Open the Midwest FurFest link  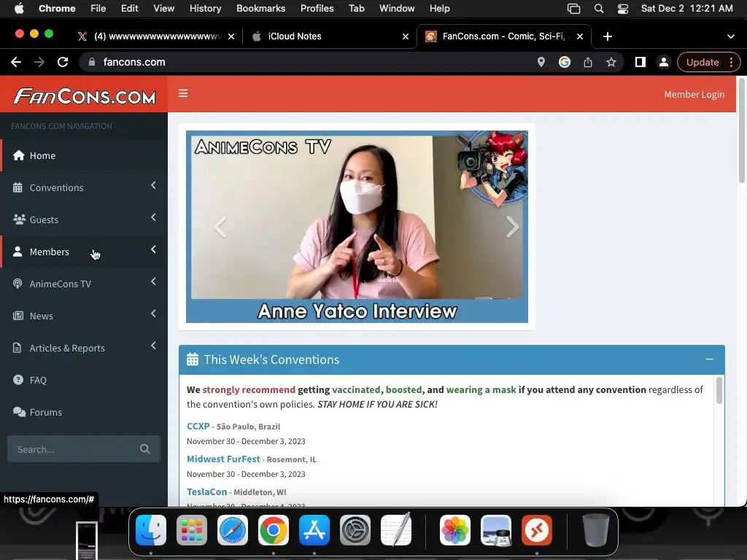pos(223,459)
